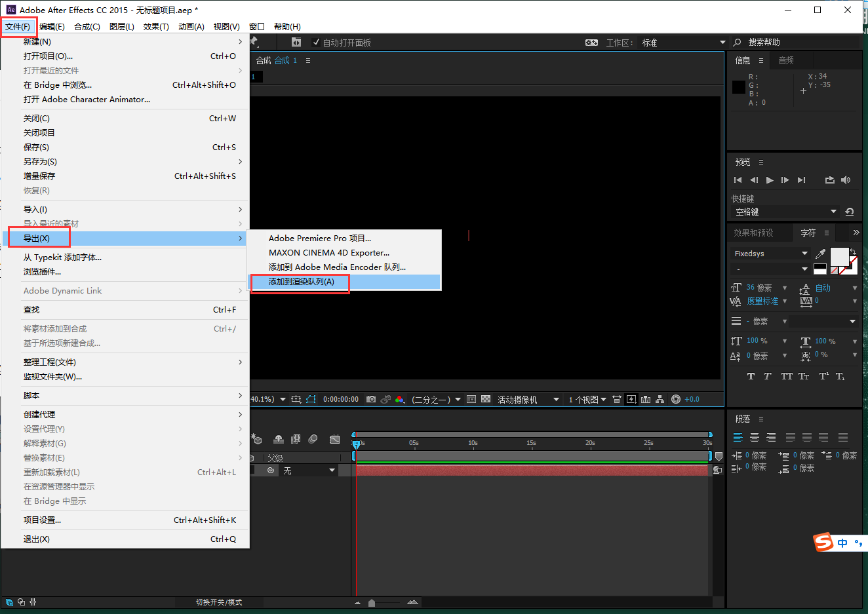Click the reset shortcut icon beside 空格键
Screen dimensions: 868x614
coord(850,212)
